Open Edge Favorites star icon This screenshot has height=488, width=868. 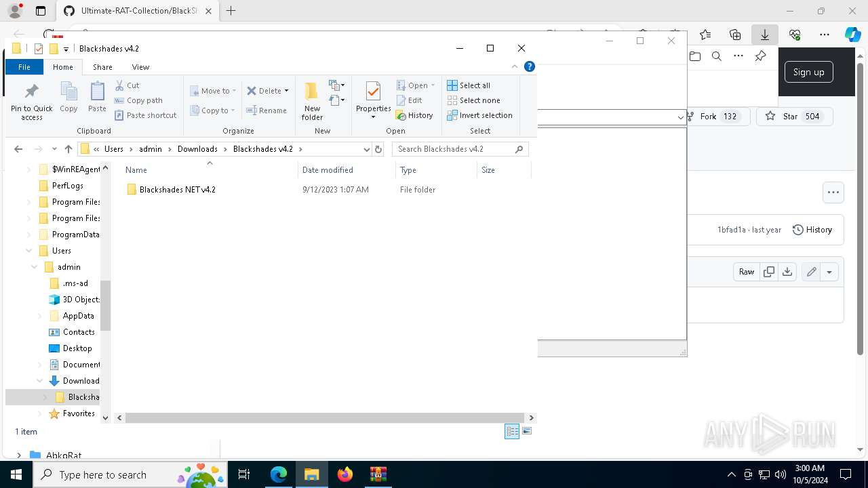tap(705, 35)
